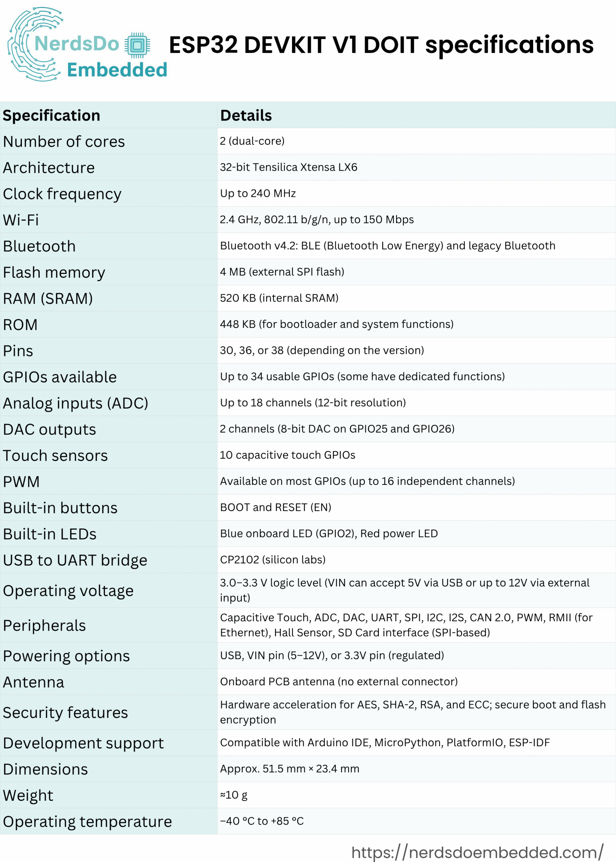The height and width of the screenshot is (862, 616).
Task: Click the chip icon in the NerdsDo logo
Action: 137,45
